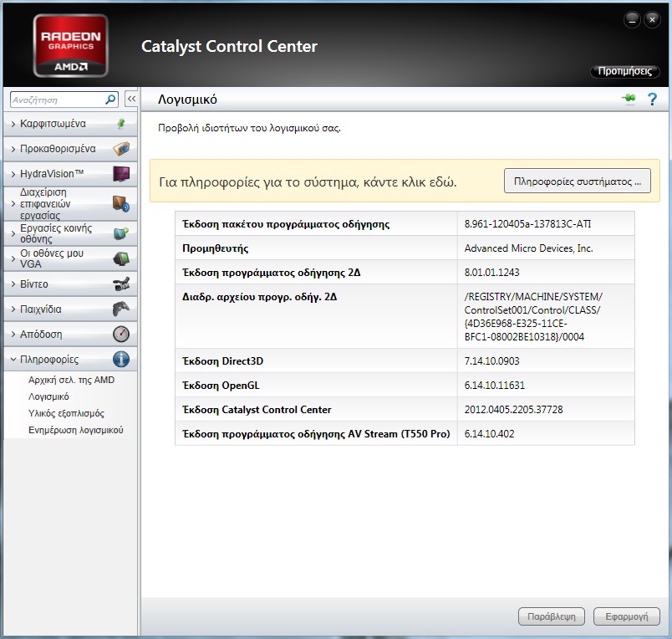Click Έκδοση πακέτου προγράμματος οδήγησης label
Screen dimensions: 672x639
(286, 224)
